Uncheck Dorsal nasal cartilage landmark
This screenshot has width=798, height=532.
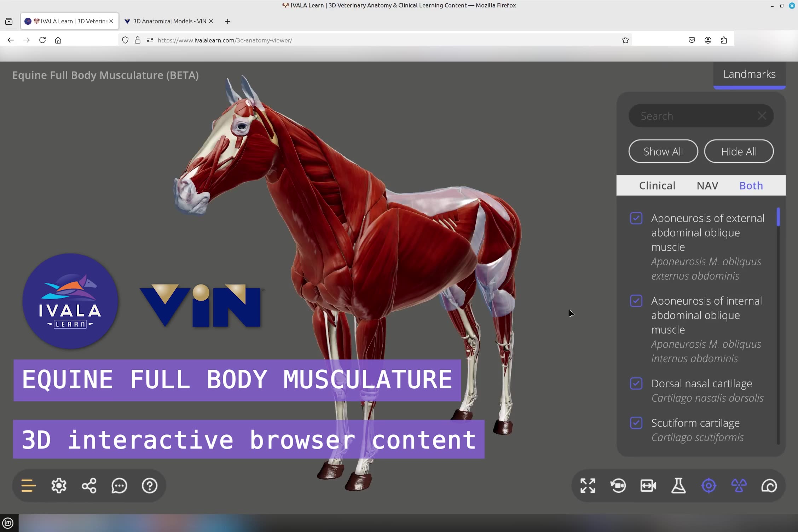point(636,383)
